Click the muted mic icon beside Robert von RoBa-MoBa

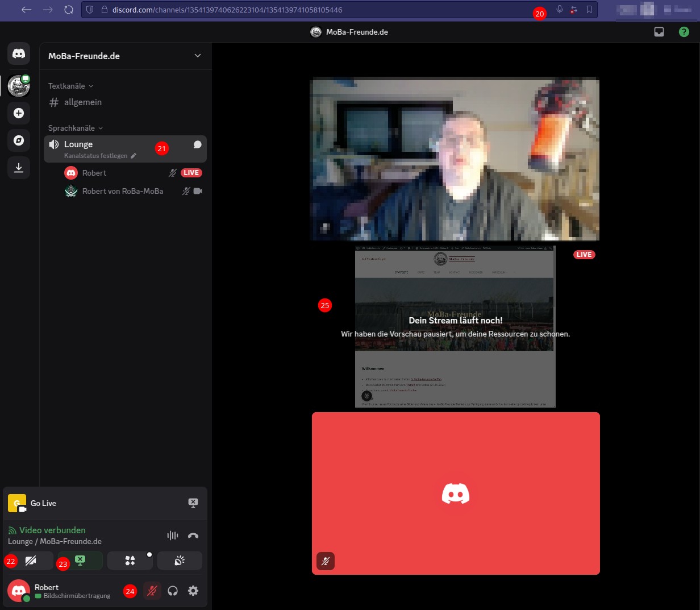point(186,191)
